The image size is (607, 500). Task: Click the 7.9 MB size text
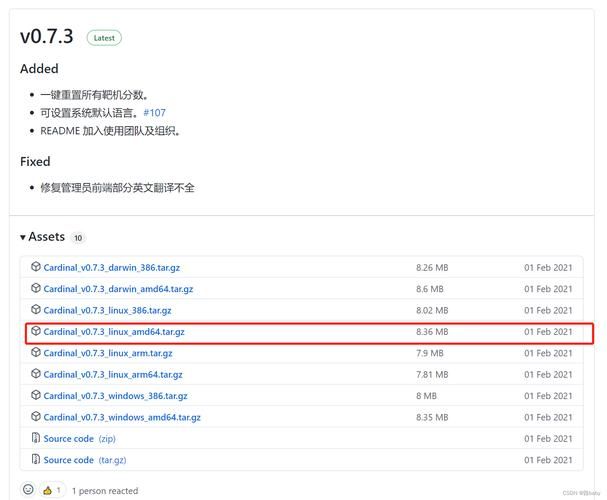(x=430, y=353)
